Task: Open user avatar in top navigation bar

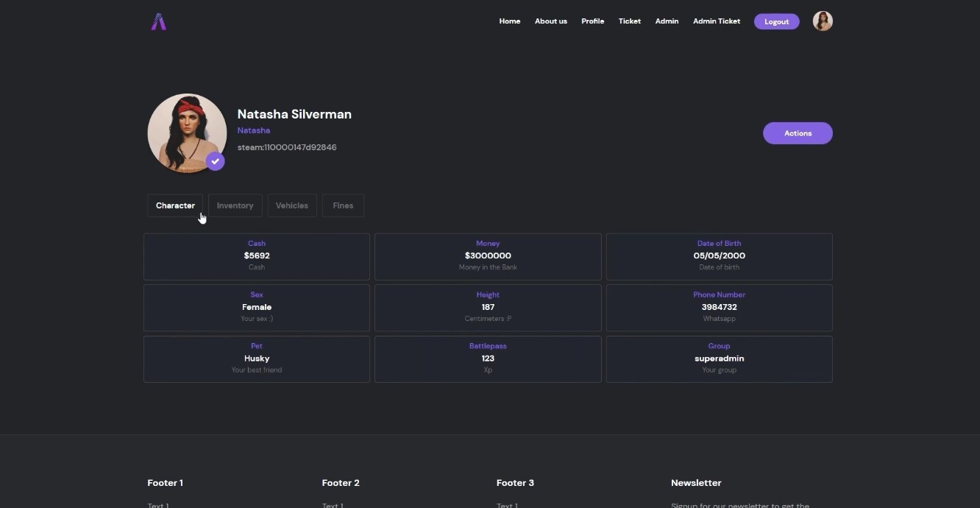Action: (823, 21)
